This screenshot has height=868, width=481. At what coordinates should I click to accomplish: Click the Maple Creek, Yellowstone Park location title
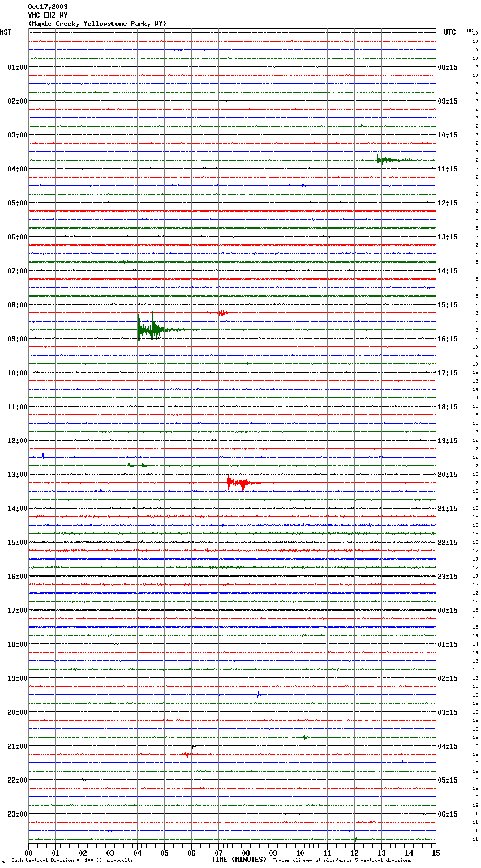tap(97, 24)
